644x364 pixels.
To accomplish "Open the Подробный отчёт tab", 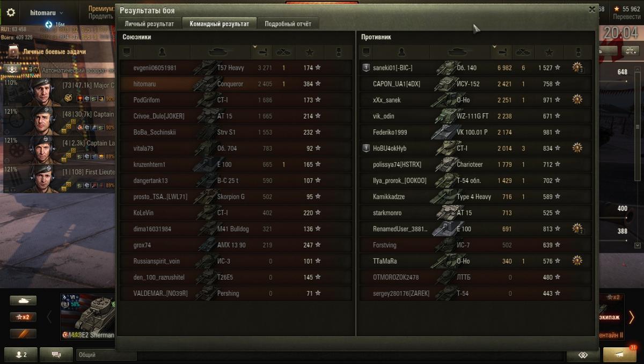I will point(288,24).
